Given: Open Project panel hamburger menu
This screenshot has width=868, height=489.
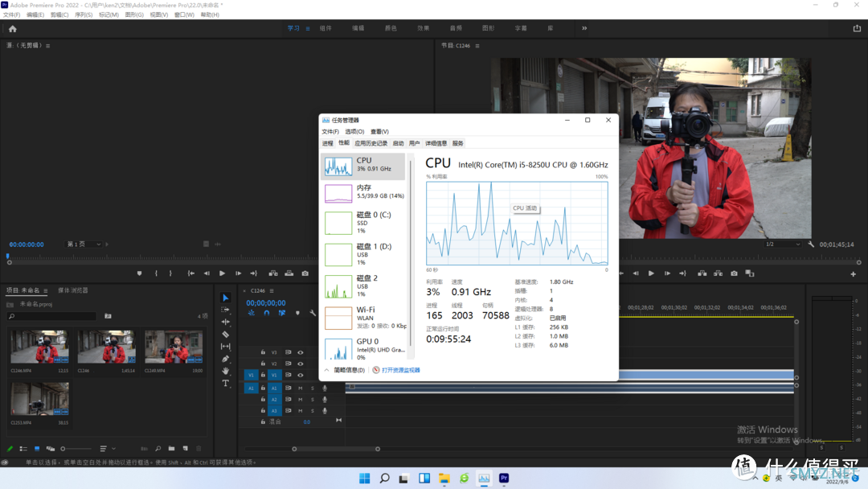Looking at the screenshot, I should pyautogui.click(x=45, y=290).
